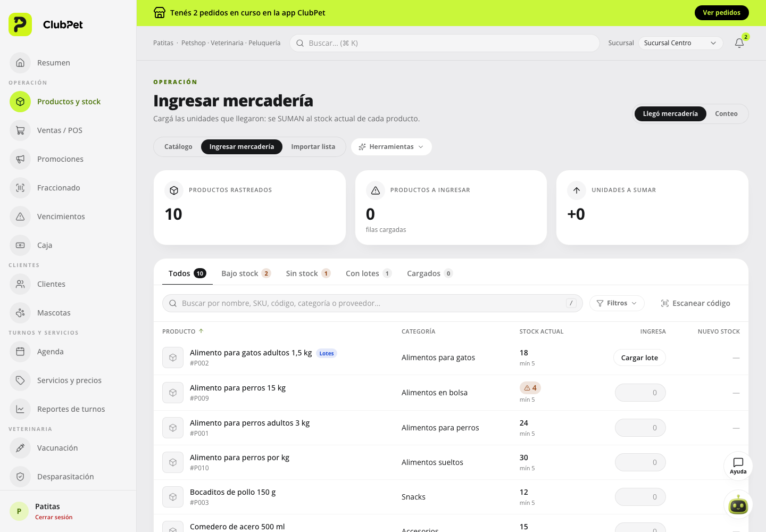Open Caja cash icon
Image resolution: width=766 pixels, height=532 pixels.
[20, 245]
